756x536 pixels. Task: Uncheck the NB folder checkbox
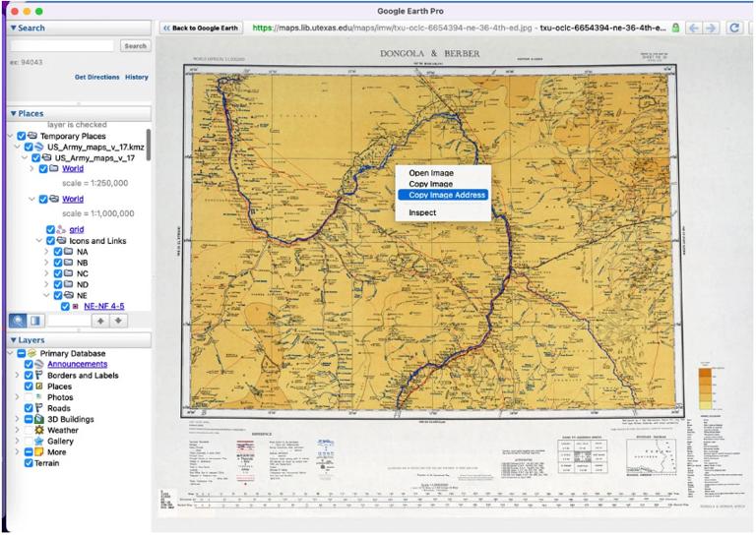click(x=58, y=263)
